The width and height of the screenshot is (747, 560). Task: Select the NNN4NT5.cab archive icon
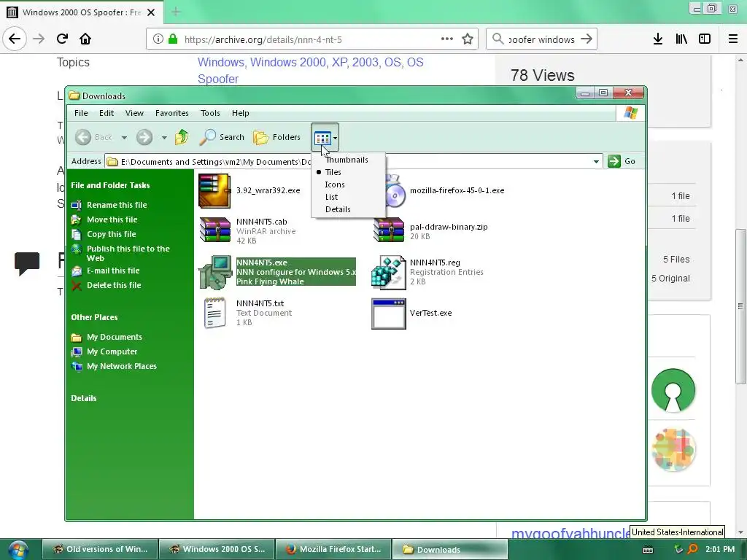pos(215,230)
